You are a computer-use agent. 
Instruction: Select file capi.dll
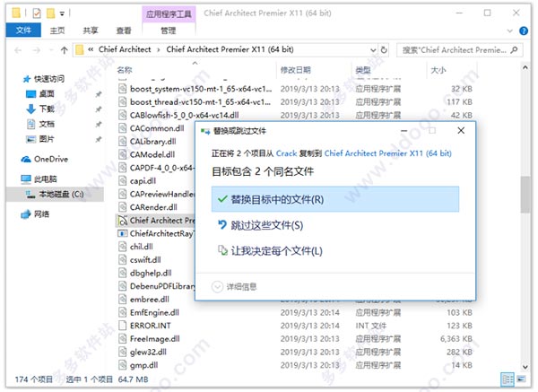tap(143, 181)
